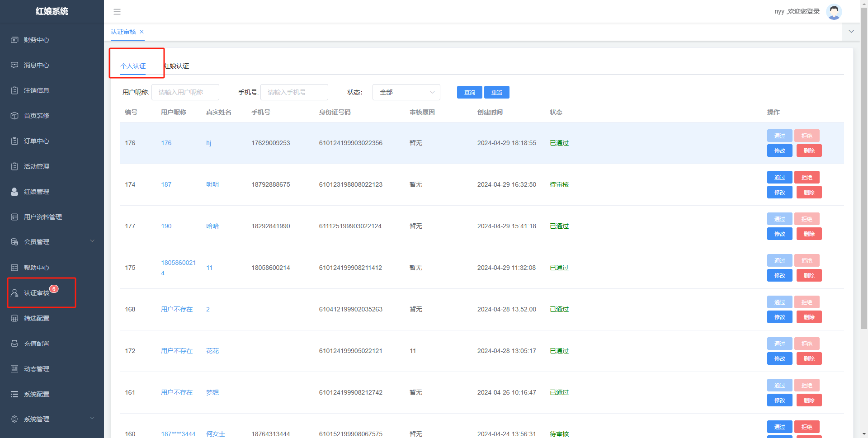Screen dimensions: 868x438
Task: Close the 认证审核 page tab
Action: (x=142, y=32)
